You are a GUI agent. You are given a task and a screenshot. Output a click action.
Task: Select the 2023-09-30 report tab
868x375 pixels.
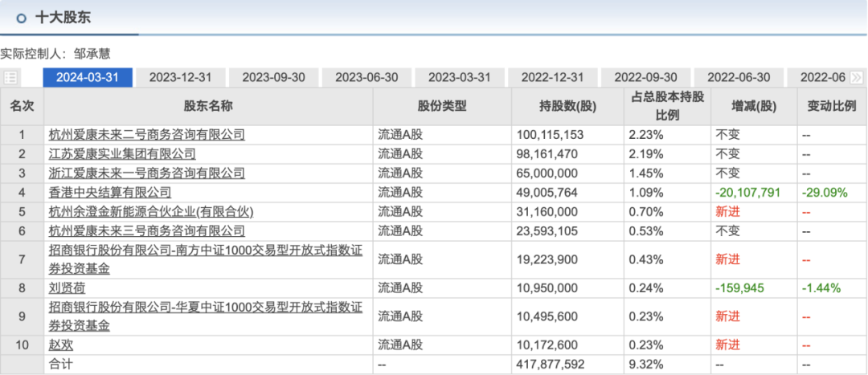273,78
